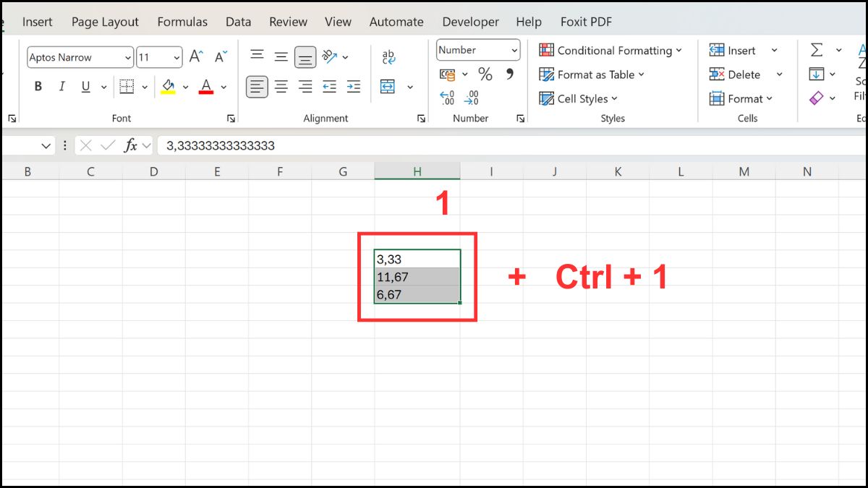This screenshot has height=488, width=868.
Task: Open Format as Table gallery
Action: 592,74
